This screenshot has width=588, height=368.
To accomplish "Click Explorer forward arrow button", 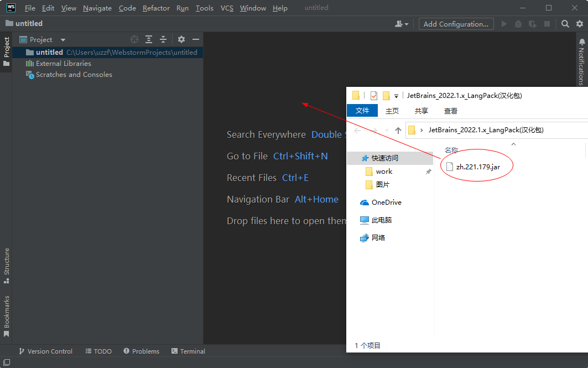I will click(374, 131).
